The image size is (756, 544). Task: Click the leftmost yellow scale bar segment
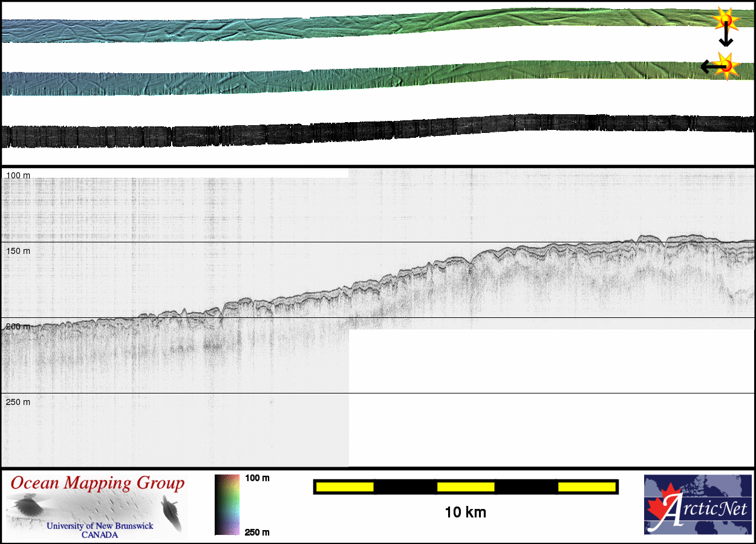coord(345,487)
